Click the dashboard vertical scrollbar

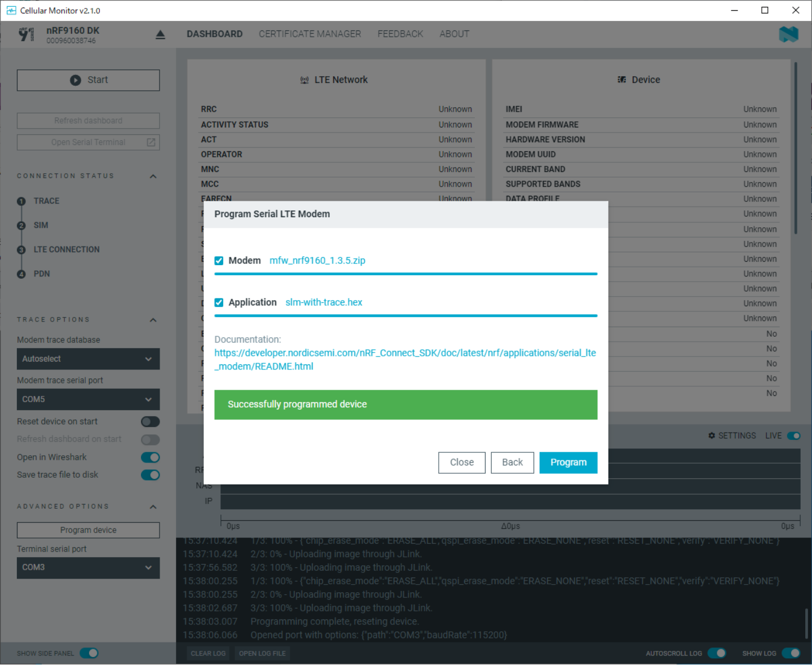pos(796,148)
